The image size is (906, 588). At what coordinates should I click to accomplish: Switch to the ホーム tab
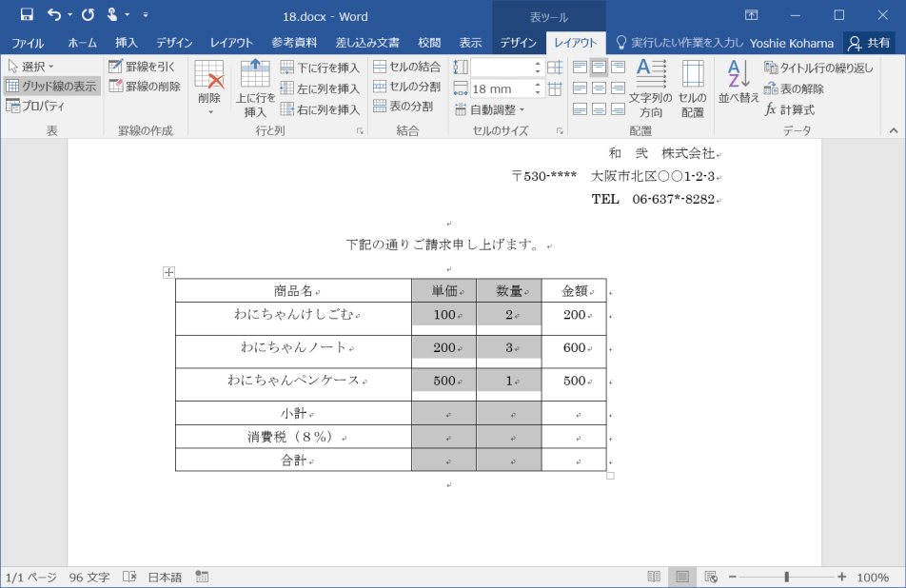point(82,43)
